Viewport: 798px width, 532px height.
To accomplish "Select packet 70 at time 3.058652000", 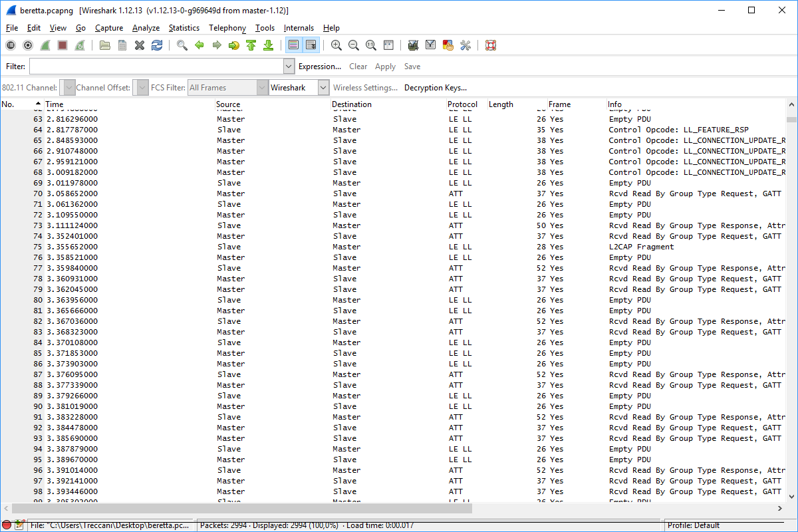I will click(393, 194).
